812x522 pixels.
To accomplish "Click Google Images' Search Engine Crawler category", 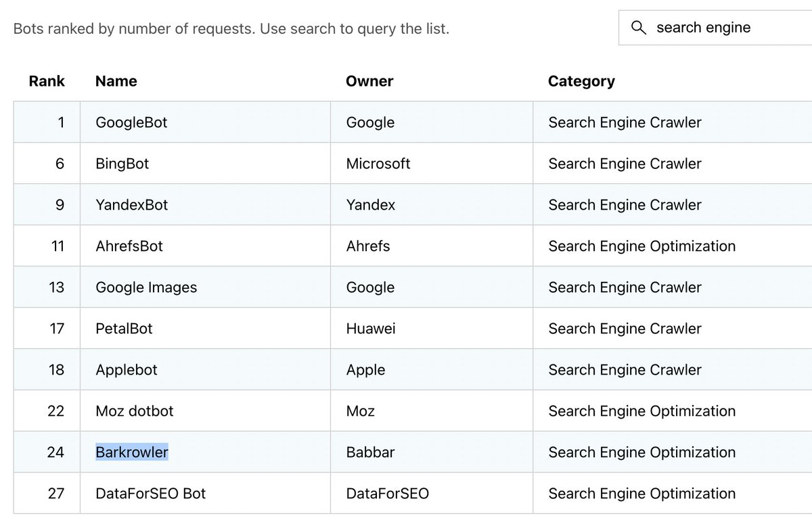I will 625,287.
